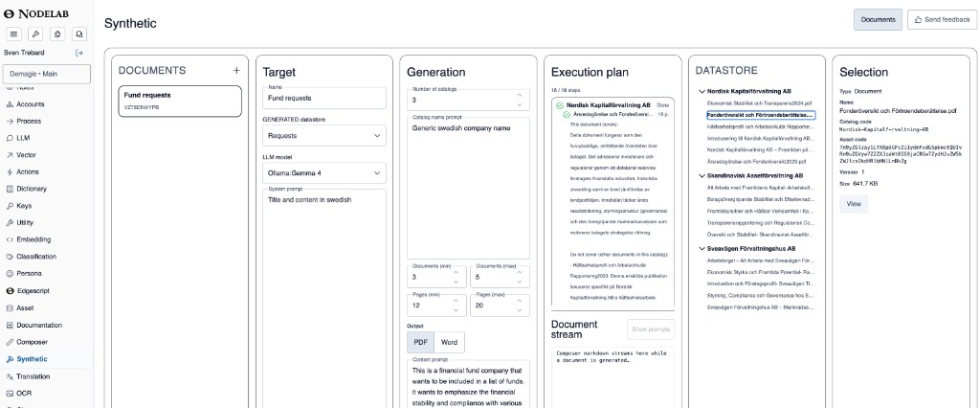Image resolution: width=980 pixels, height=408 pixels.
Task: Click the copy documents icon button
Action: pos(57,34)
